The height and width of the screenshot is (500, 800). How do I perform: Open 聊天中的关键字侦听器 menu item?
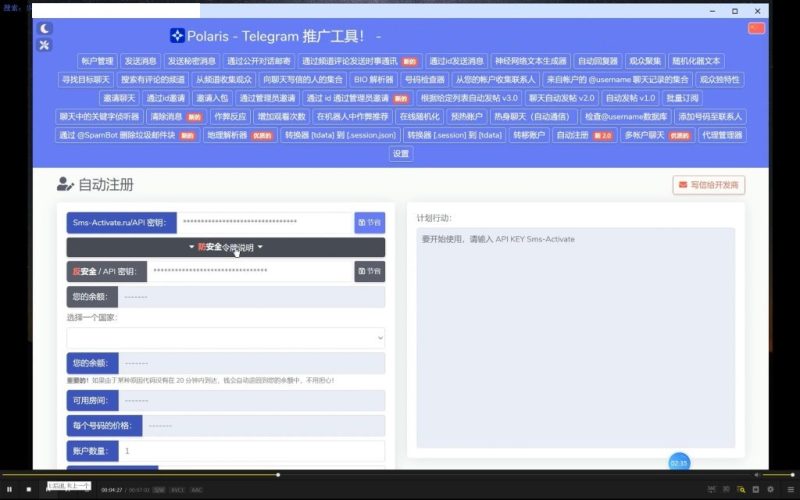(99, 116)
